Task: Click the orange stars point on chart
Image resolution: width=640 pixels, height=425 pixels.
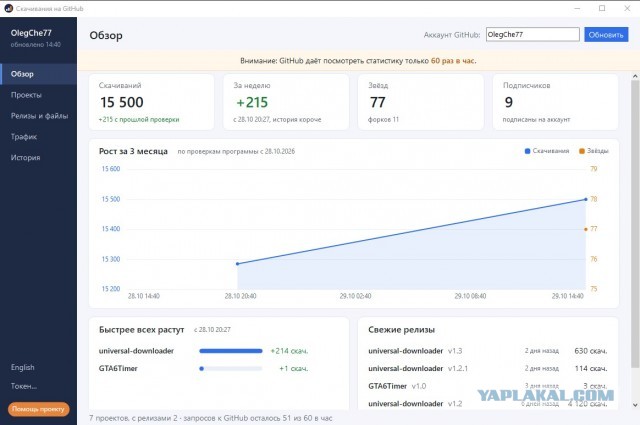Action: (x=586, y=229)
